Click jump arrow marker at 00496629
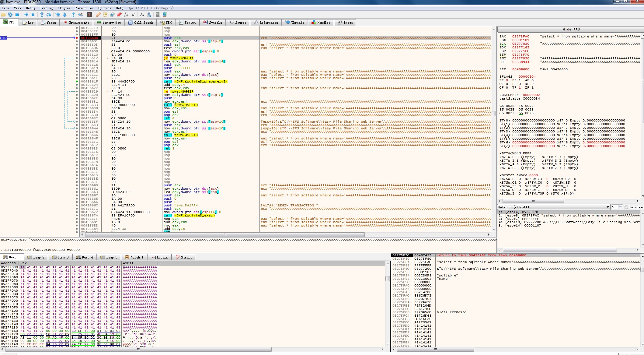This screenshot has width=644, height=355. click(108, 91)
